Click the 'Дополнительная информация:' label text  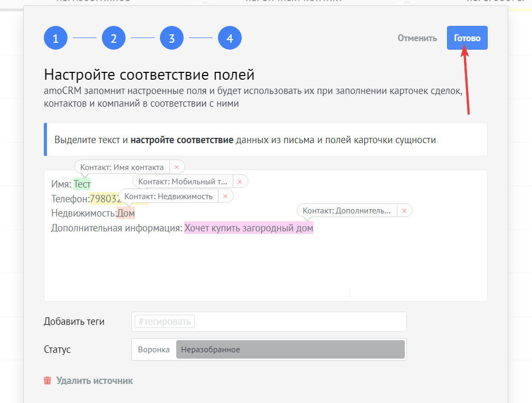click(x=117, y=228)
